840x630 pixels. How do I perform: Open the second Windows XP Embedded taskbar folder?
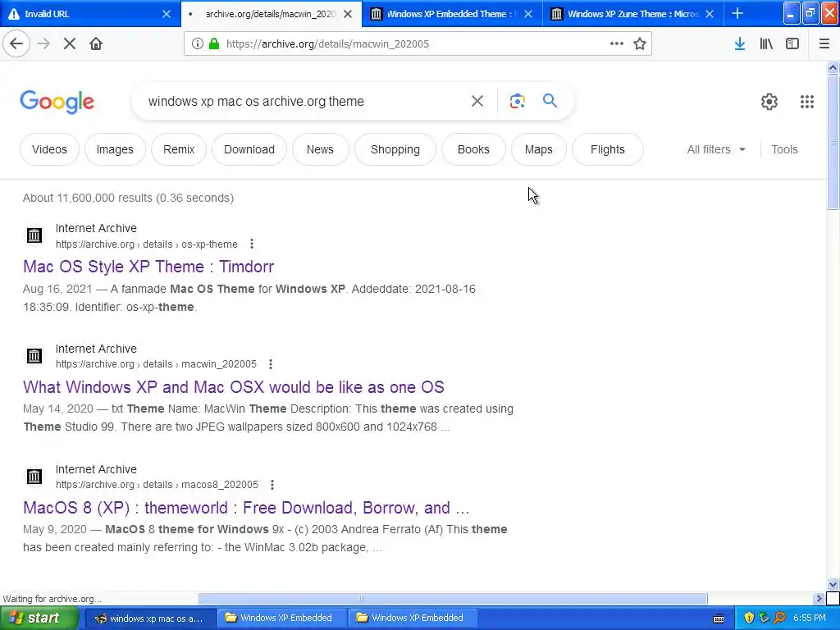[x=413, y=619]
